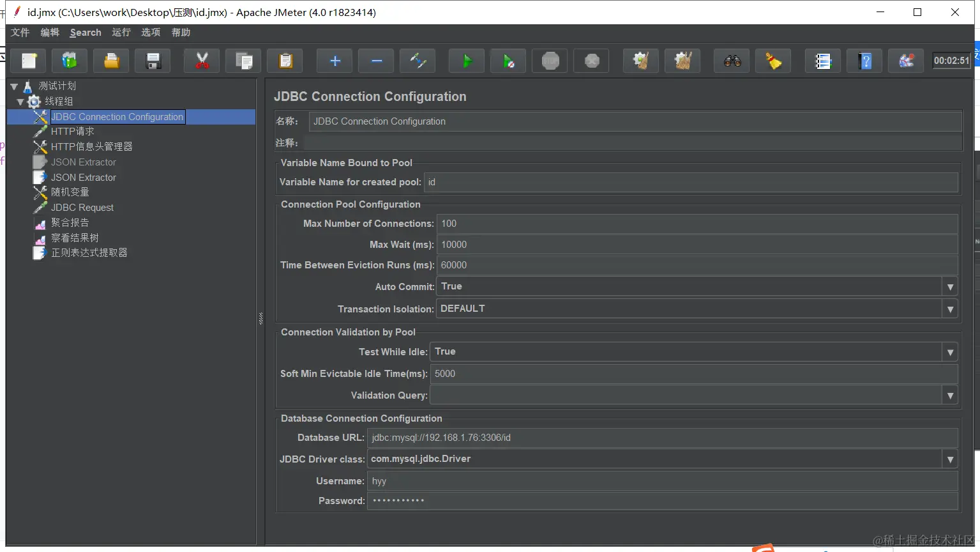This screenshot has width=980, height=552.
Task: Reset search with the yellow broom icon
Action: (773, 61)
